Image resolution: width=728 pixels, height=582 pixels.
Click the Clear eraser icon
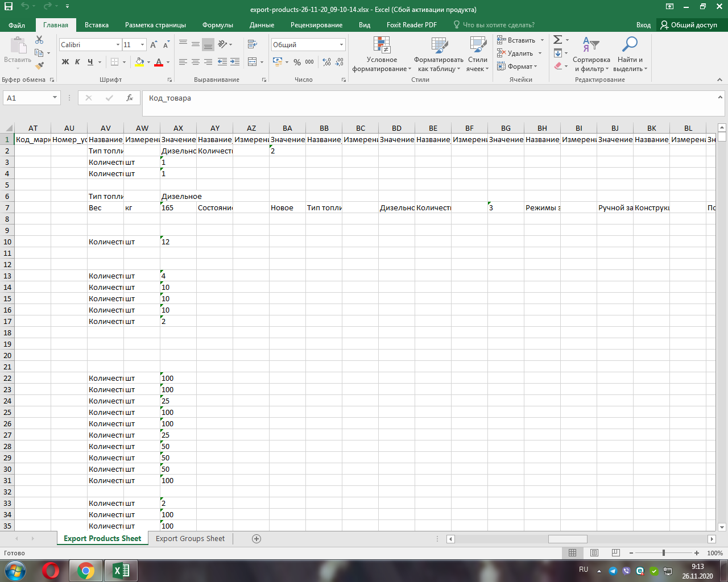(558, 66)
